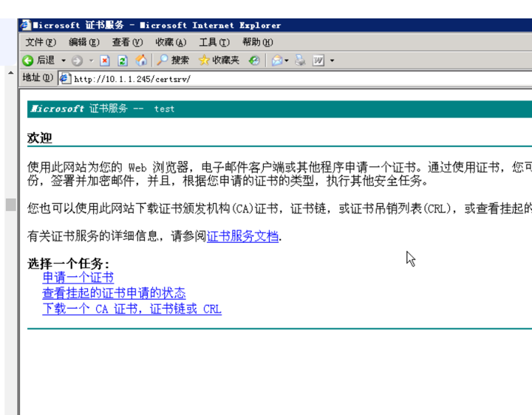Open the 搜索 search pane
This screenshot has width=532, height=415.
click(x=173, y=61)
